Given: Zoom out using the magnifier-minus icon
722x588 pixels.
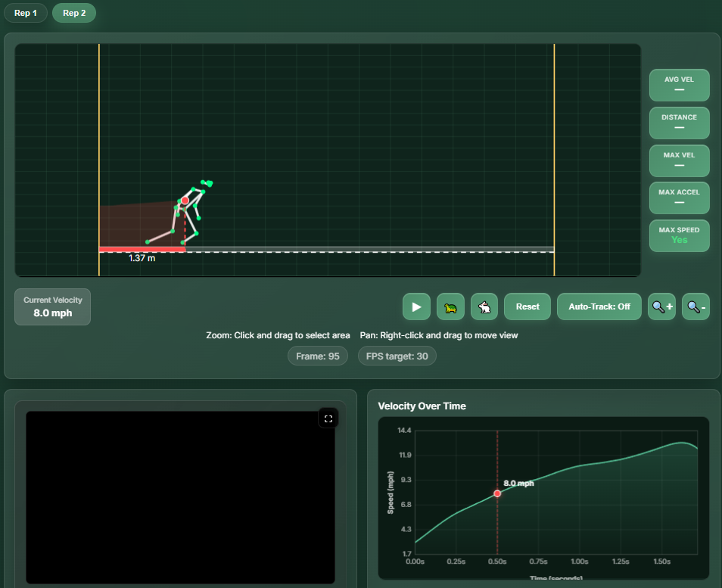Looking at the screenshot, I should [696, 306].
